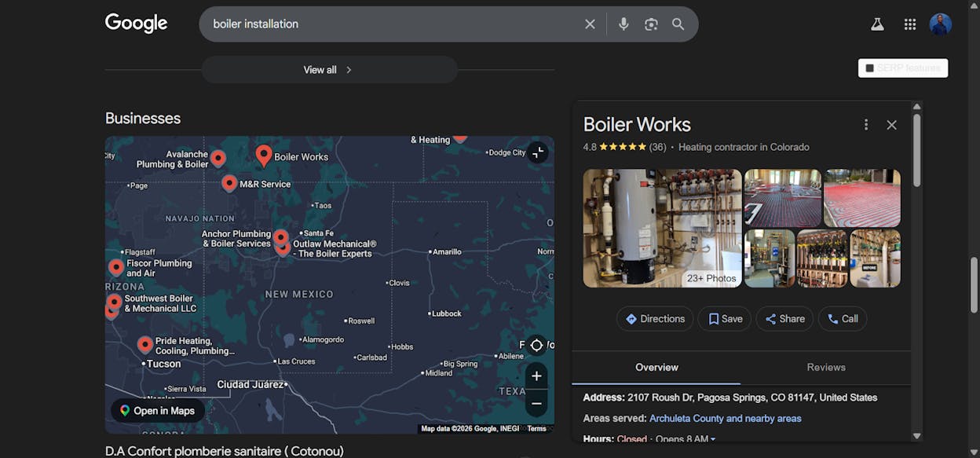This screenshot has height=458, width=980.
Task: Open the copper piping manifold photo
Action: pos(822,258)
